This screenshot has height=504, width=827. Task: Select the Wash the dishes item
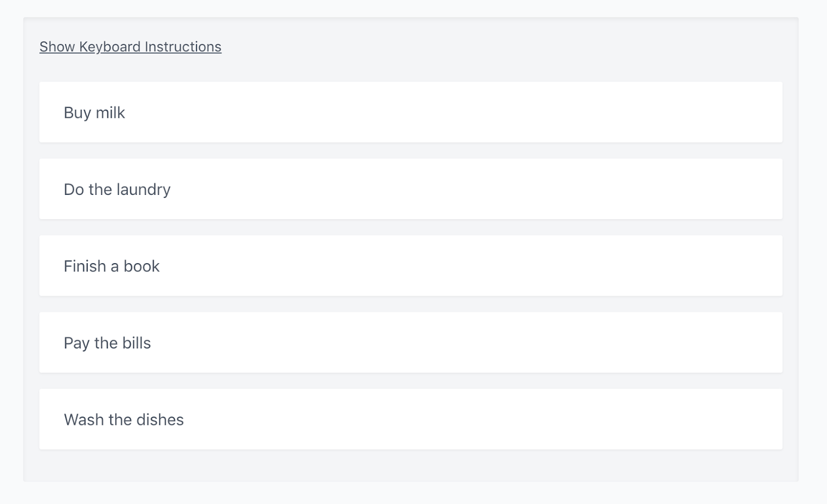(411, 419)
